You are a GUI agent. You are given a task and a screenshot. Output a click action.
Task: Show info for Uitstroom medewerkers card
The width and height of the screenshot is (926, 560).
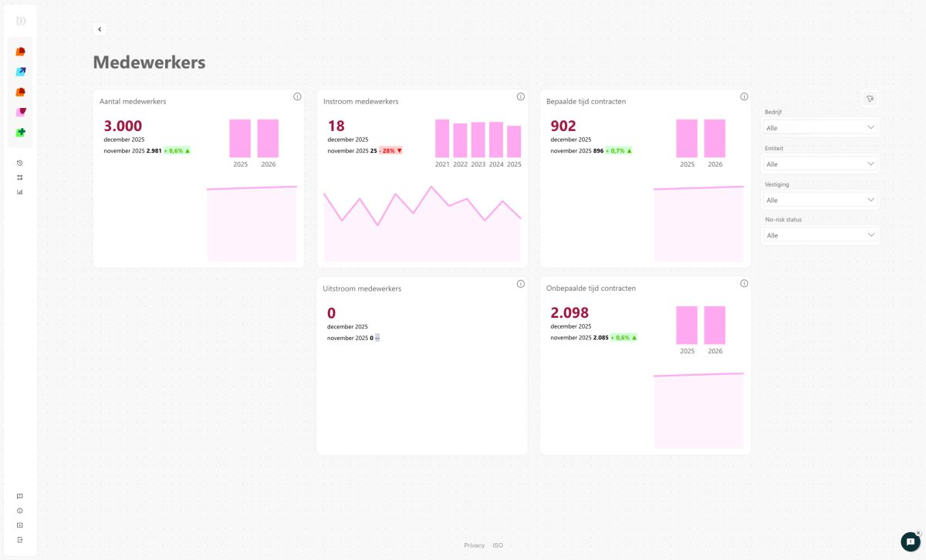click(x=520, y=284)
